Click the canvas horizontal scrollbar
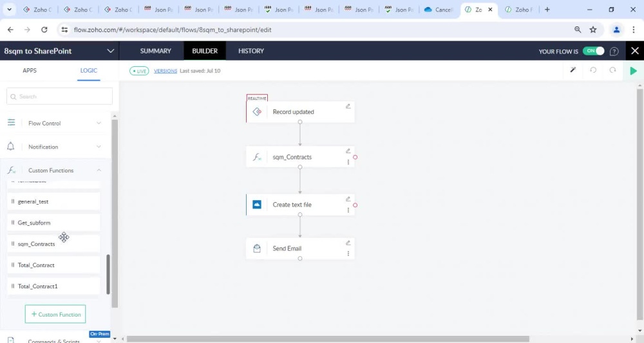 (x=328, y=339)
